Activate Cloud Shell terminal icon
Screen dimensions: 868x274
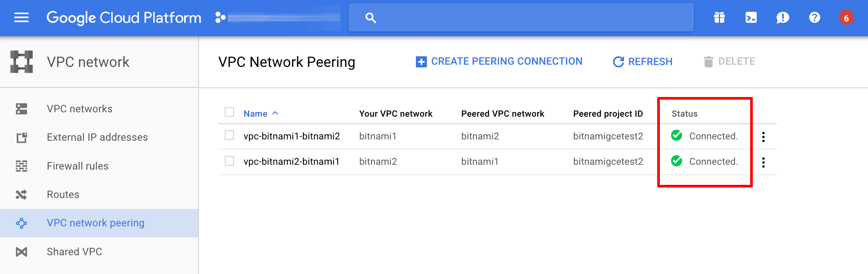click(751, 17)
